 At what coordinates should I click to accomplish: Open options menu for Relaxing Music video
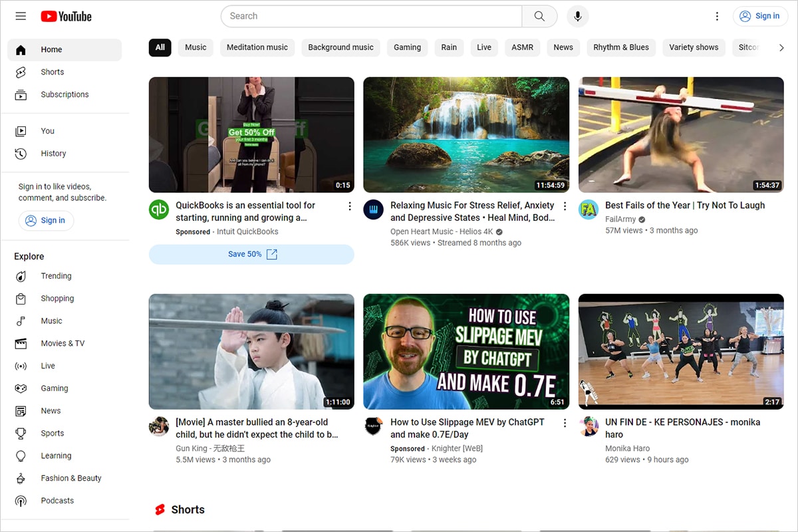click(565, 206)
